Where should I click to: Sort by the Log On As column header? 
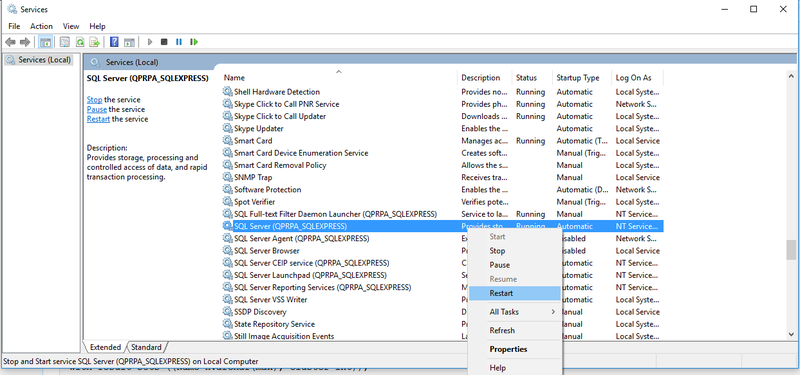coord(638,78)
